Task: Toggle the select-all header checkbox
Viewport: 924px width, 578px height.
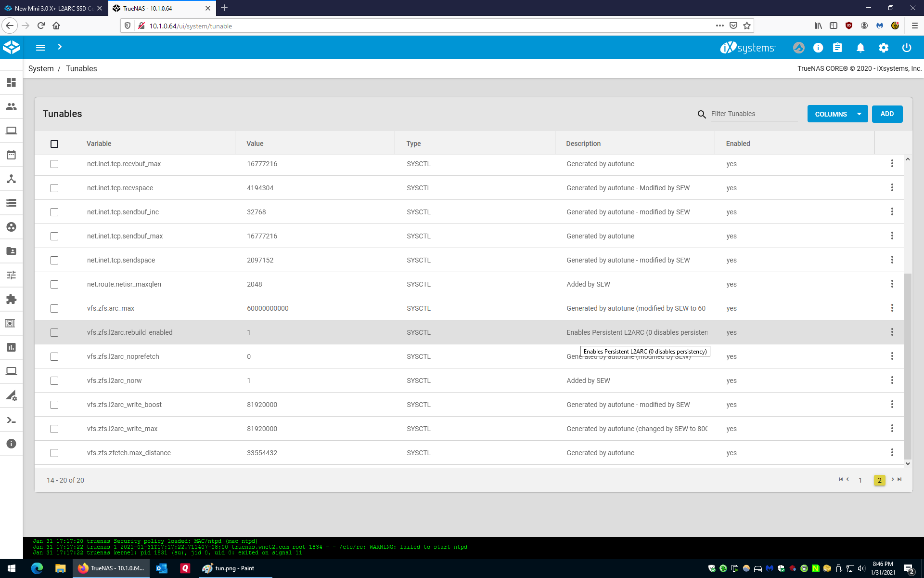Action: click(x=54, y=144)
